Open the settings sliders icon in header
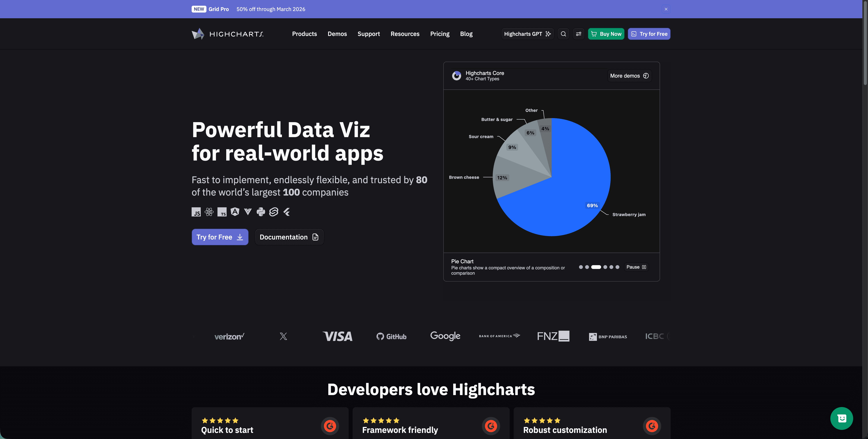The width and height of the screenshot is (868, 439). (578, 34)
